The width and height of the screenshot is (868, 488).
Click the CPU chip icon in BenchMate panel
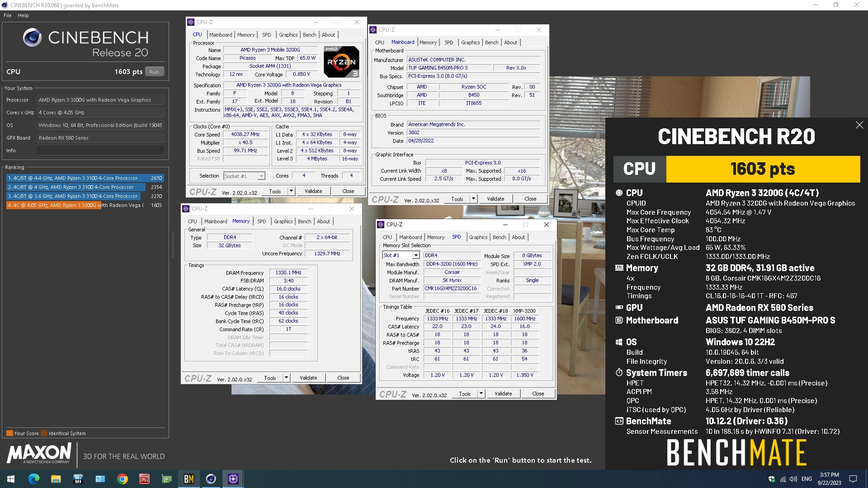pos(619,193)
